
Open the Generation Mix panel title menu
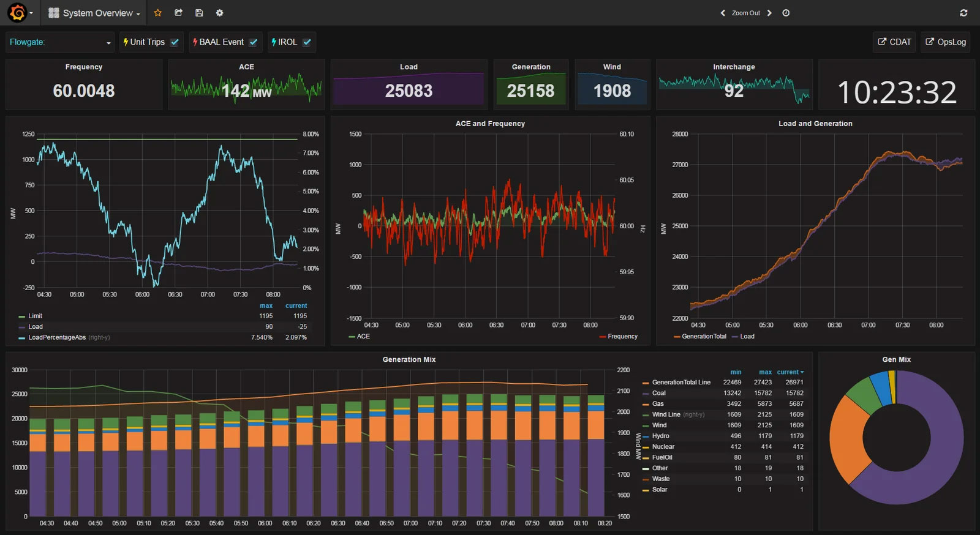click(409, 359)
